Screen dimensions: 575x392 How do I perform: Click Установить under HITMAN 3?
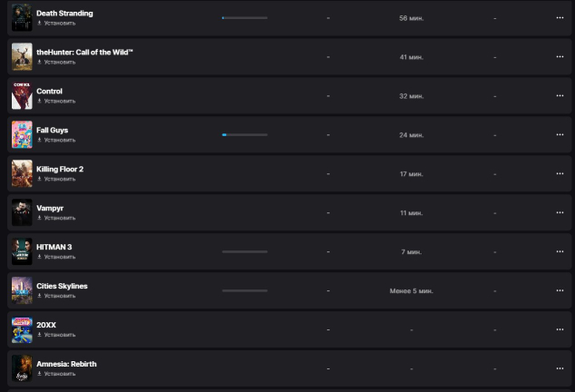(59, 257)
